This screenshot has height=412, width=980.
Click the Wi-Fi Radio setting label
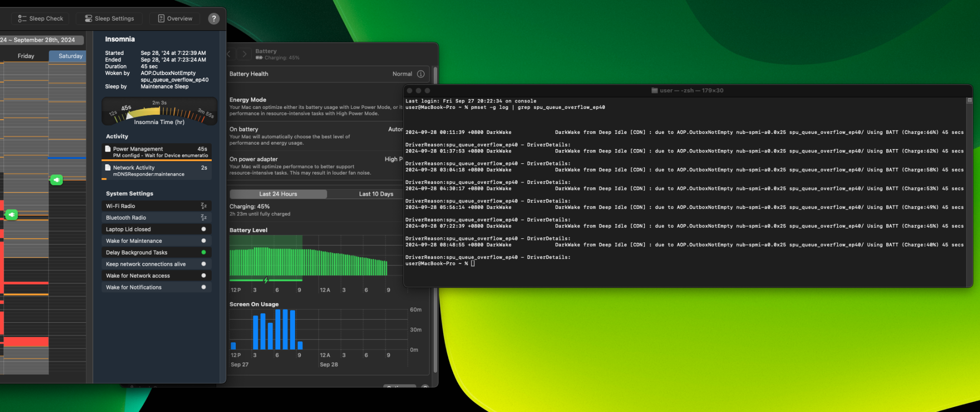[121, 206]
